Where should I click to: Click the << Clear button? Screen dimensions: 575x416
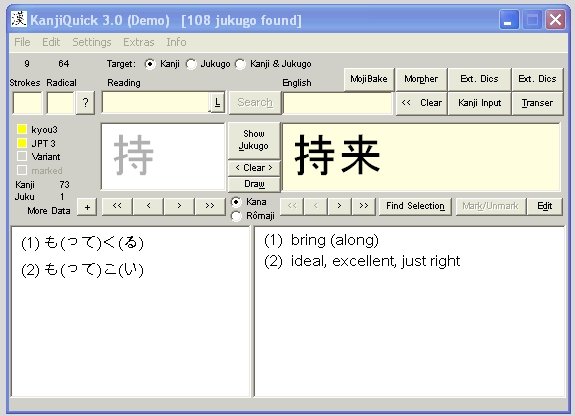(x=421, y=103)
